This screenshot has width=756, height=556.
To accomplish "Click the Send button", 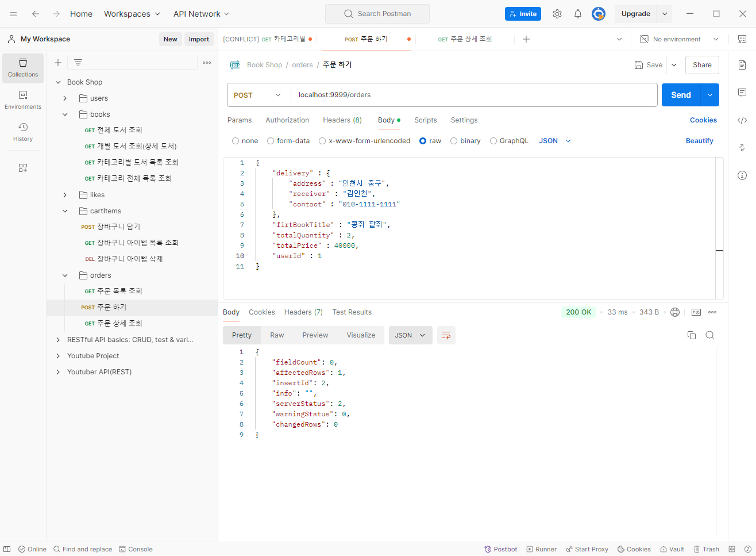I will (681, 95).
